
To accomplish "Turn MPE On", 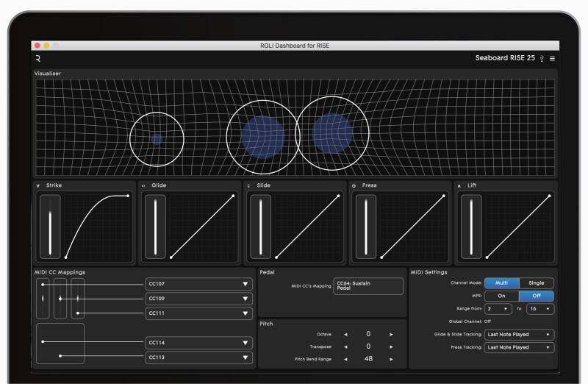I will [501, 296].
